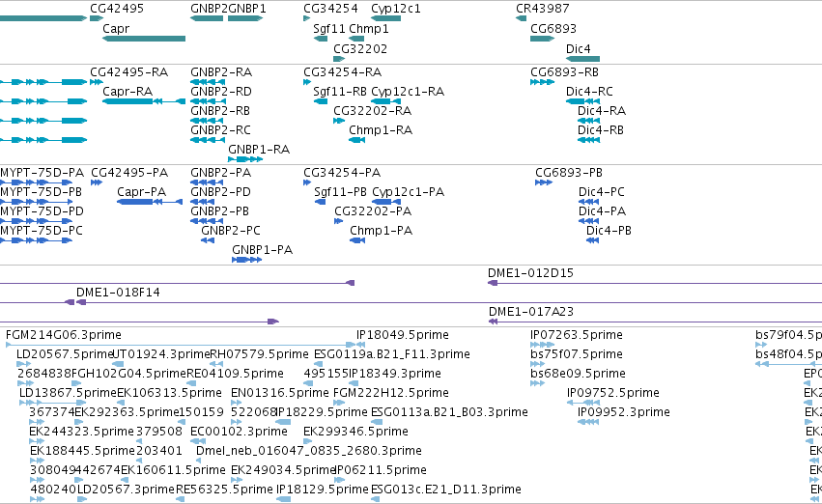Viewport: 822px width, 504px height.
Task: Click the GNBP2-RB transcript label
Action: 220,110
